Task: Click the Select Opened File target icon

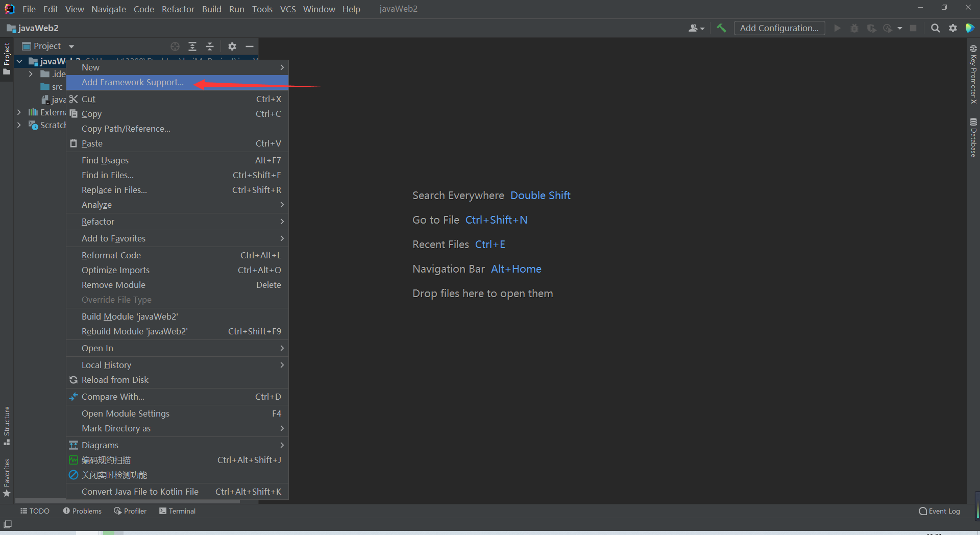Action: point(175,46)
